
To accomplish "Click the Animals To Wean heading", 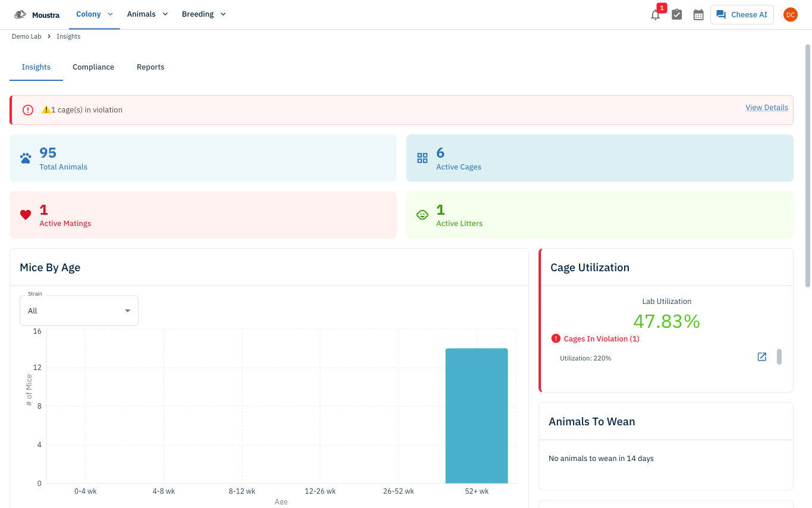I will (592, 422).
